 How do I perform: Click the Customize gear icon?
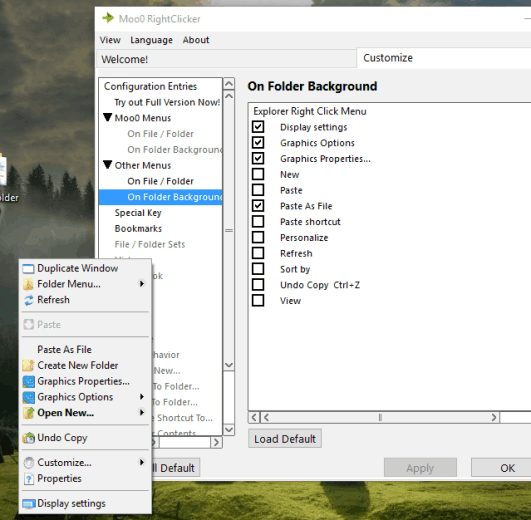click(x=29, y=463)
